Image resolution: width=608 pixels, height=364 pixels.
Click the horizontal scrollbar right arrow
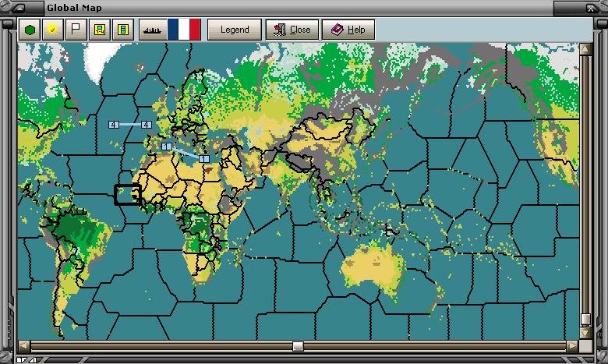click(x=572, y=346)
